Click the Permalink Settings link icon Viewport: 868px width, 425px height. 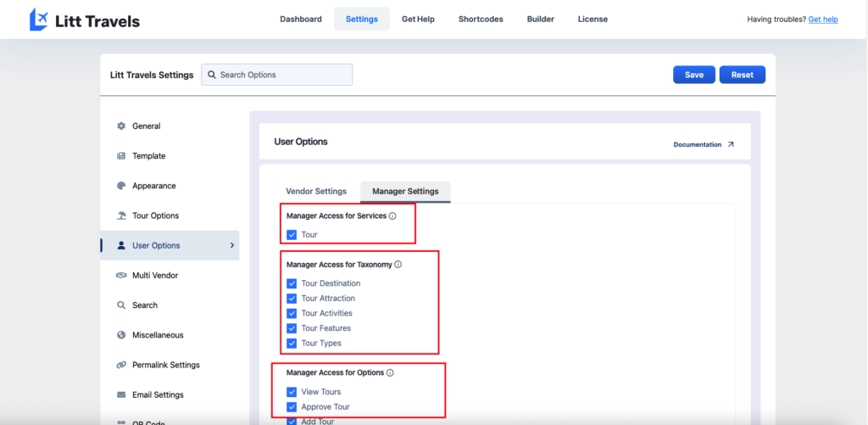121,365
